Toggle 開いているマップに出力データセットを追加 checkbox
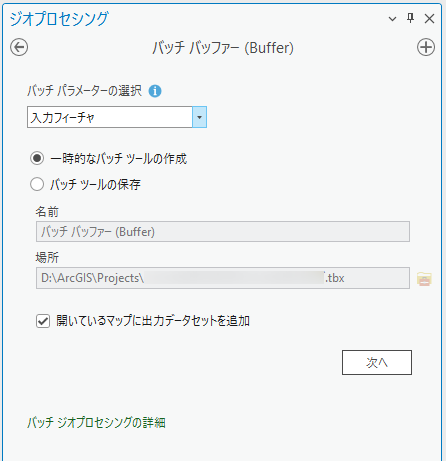446x461 pixels. pos(43,321)
